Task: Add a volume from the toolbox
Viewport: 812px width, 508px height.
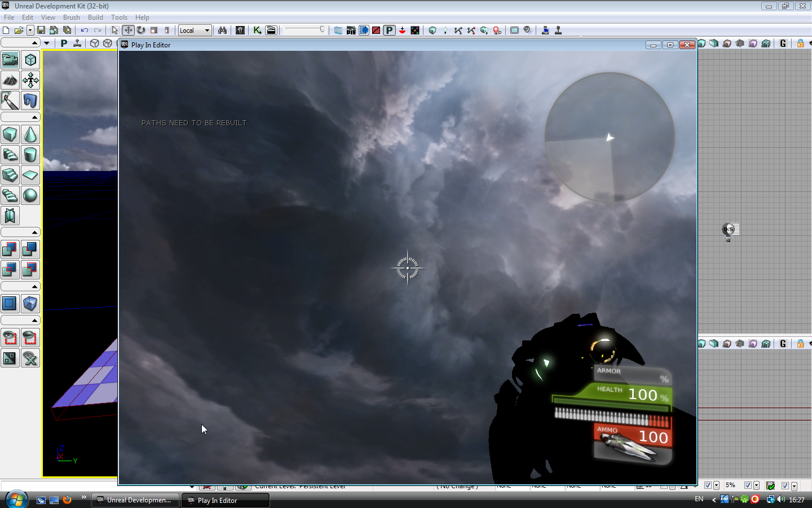Action: click(x=30, y=304)
